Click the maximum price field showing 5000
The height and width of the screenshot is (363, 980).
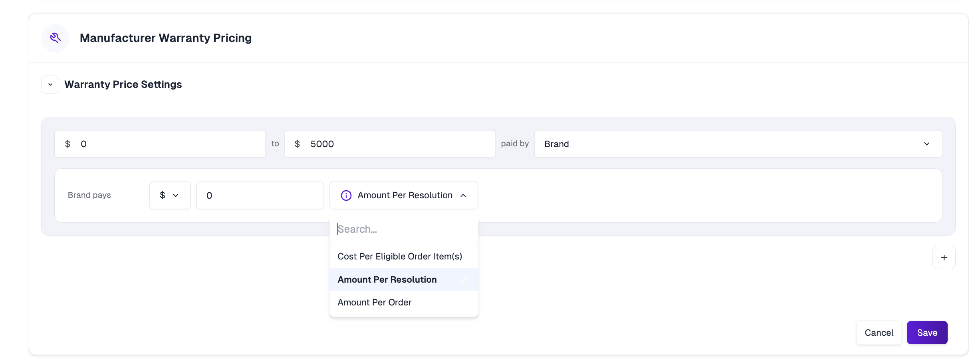pos(390,144)
